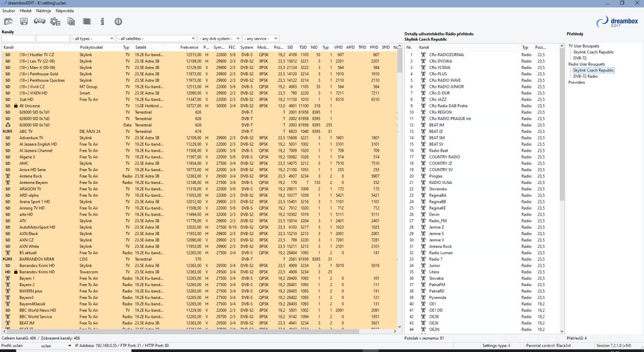
Task: Open options via the gear toolbar icon
Action: point(55,21)
